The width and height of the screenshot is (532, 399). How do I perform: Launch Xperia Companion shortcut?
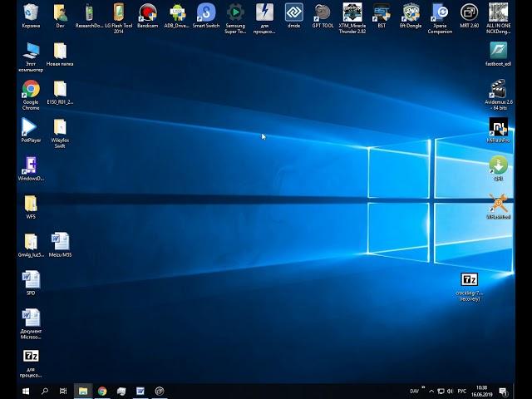click(440, 18)
